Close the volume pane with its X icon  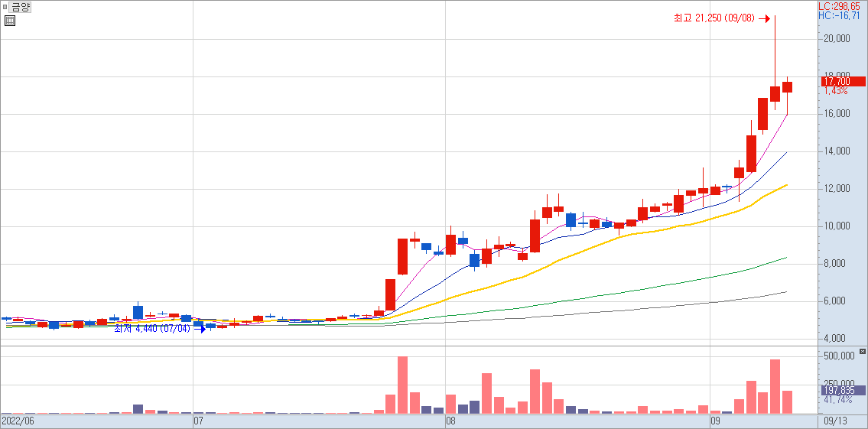pos(861,352)
